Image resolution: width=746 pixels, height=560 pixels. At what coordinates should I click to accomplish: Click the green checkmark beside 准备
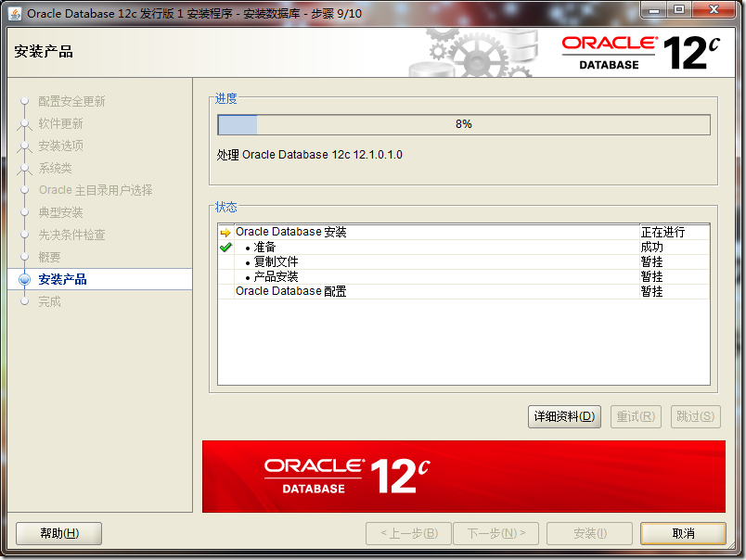tap(225, 248)
